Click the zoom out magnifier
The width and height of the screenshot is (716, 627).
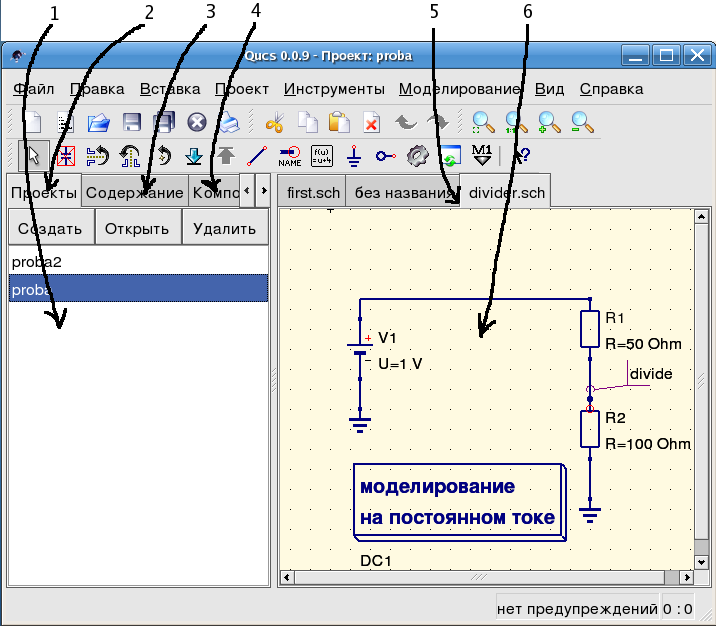click(582, 122)
